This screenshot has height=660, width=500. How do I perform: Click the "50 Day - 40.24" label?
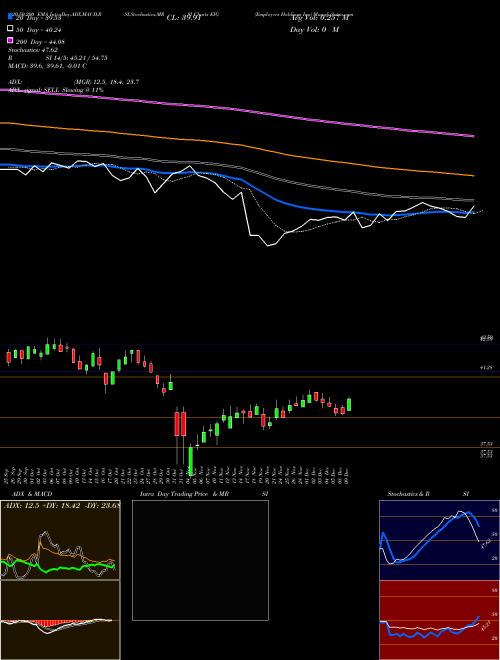[x=38, y=30]
